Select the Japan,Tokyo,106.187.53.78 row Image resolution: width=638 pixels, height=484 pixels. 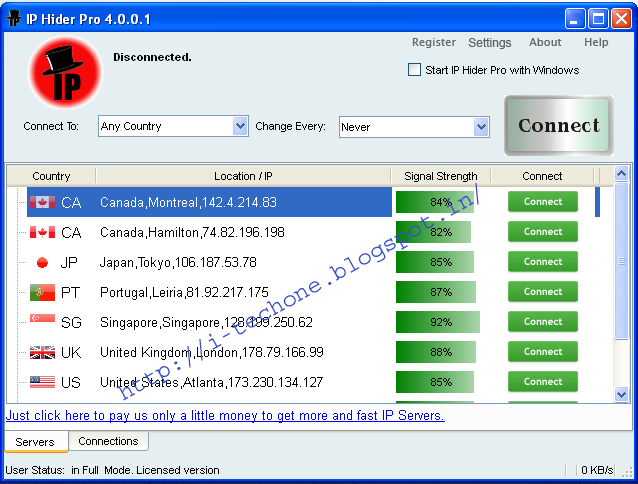210,262
